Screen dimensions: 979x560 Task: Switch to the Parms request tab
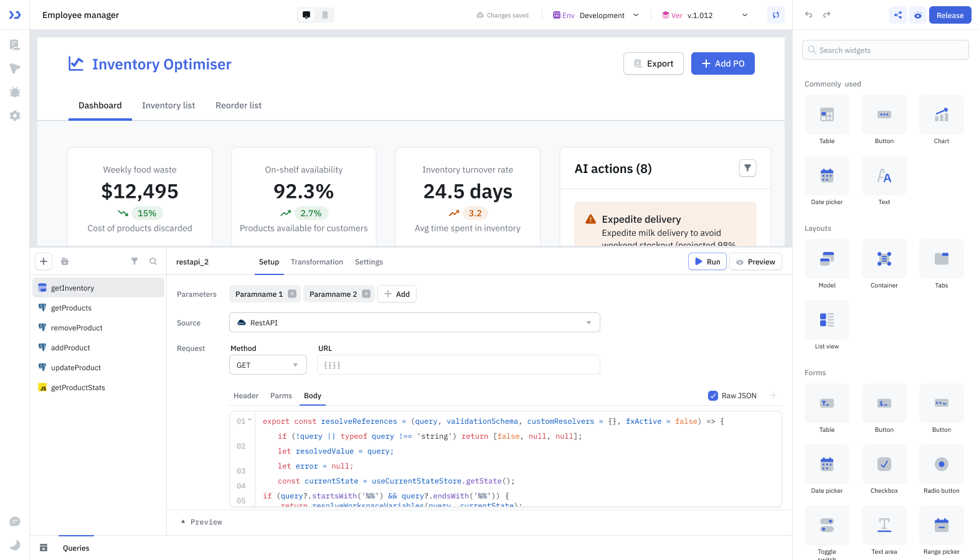[x=281, y=396]
